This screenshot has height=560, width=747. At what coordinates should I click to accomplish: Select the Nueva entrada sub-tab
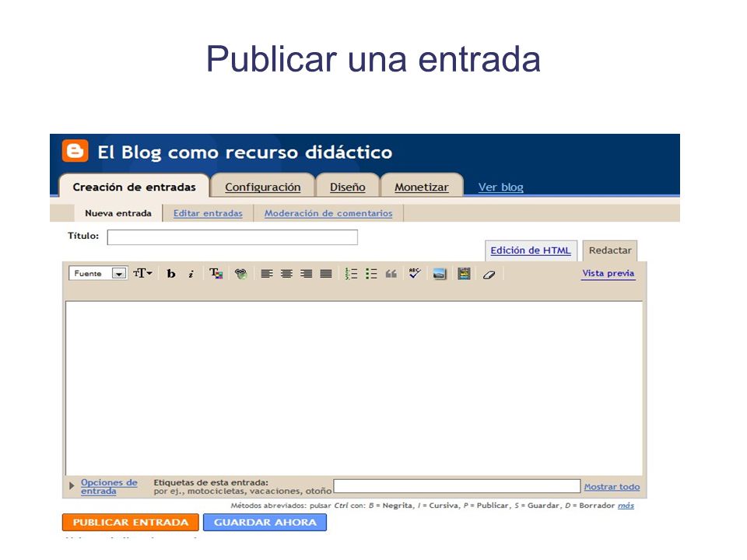118,213
